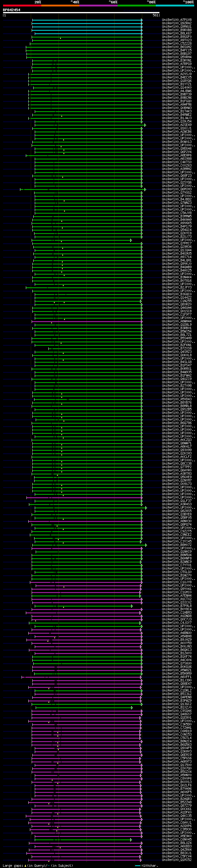Select the UniRef100_Q4ZR64 label
Screen dimensions: 197x868
point(177,850)
